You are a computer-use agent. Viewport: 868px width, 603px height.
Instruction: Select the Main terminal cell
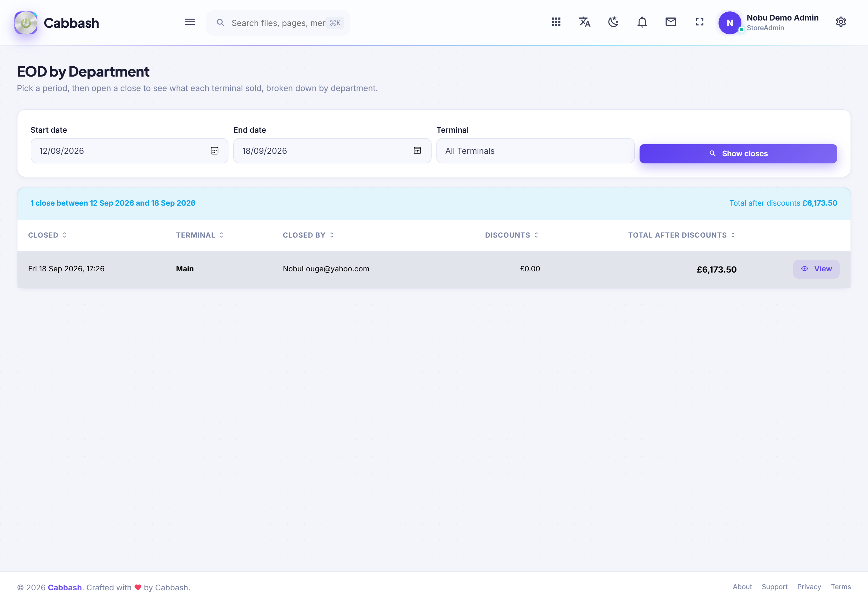185,269
